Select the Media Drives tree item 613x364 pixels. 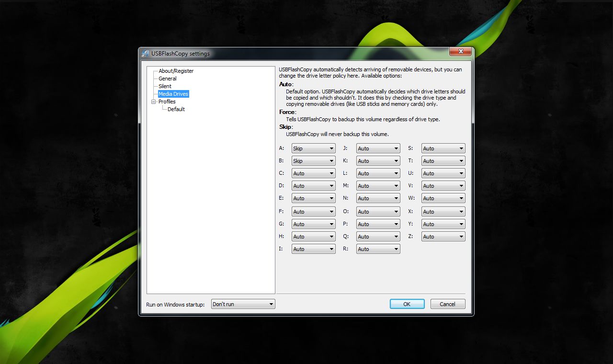pos(173,94)
